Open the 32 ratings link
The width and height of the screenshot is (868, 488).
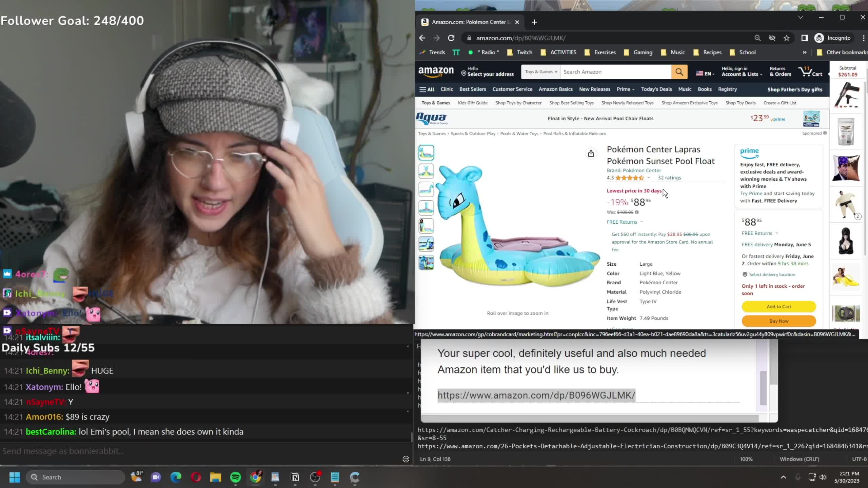(x=669, y=178)
